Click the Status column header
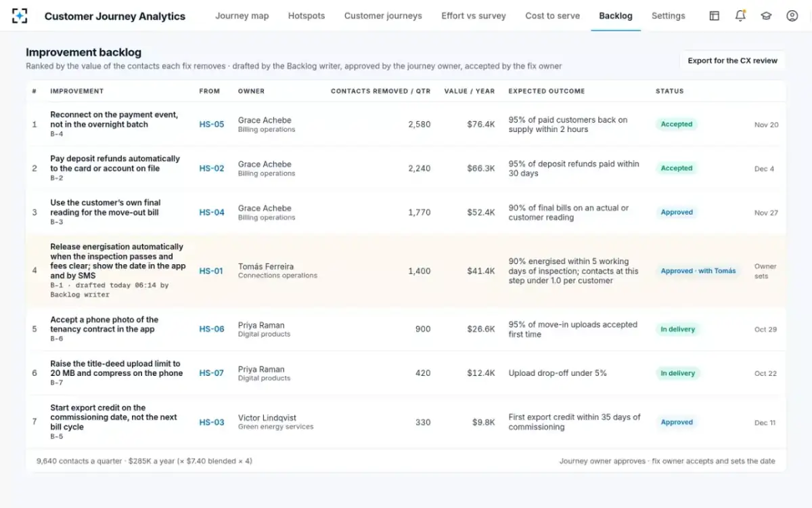Screen dimensions: 812x508 coord(670,91)
